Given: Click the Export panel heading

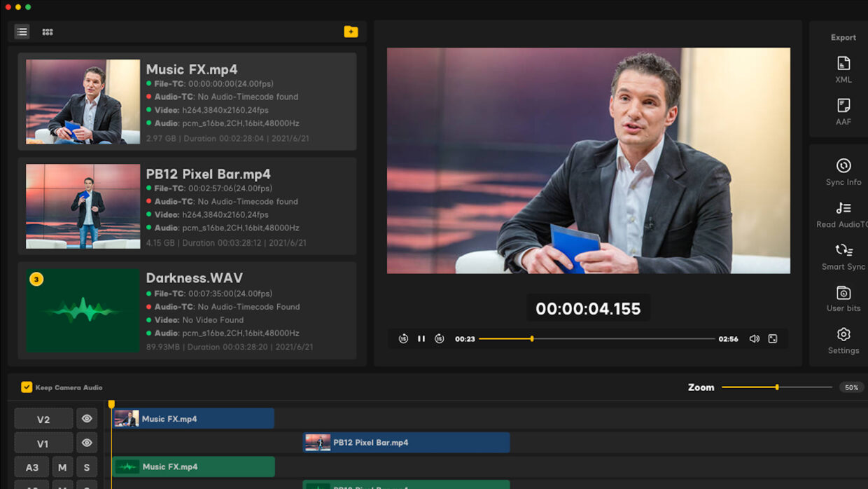Looking at the screenshot, I should pyautogui.click(x=843, y=38).
